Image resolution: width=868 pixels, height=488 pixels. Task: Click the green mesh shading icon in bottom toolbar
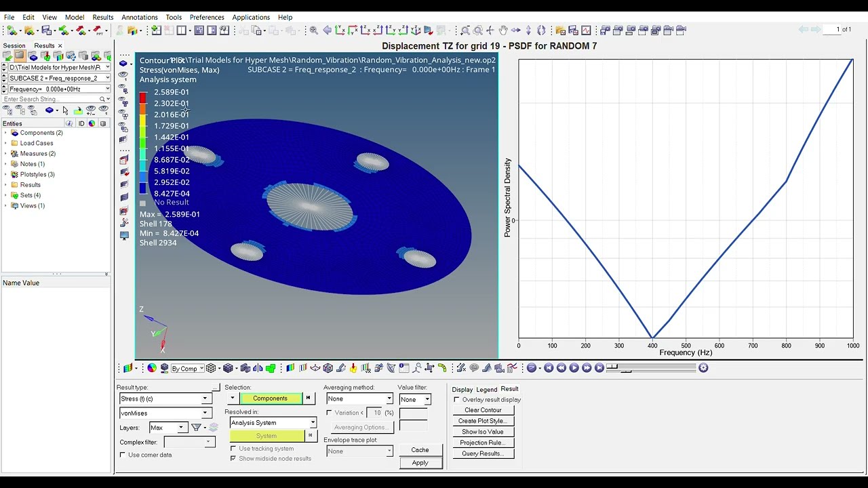click(271, 368)
